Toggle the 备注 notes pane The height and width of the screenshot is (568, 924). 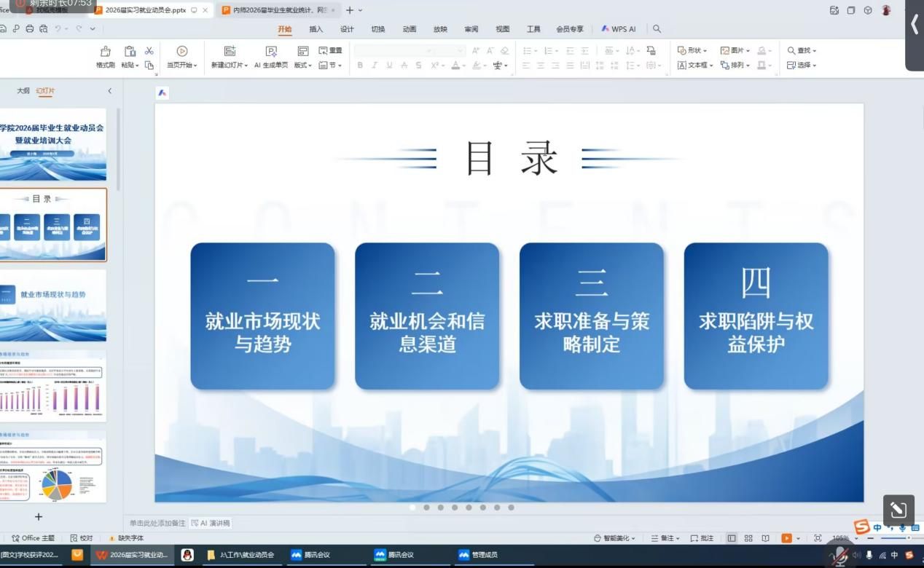tap(663, 538)
